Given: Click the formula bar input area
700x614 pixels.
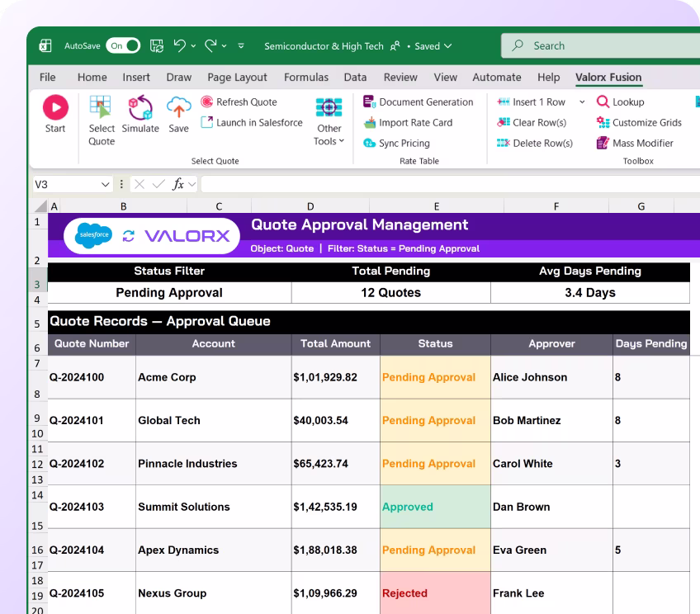Looking at the screenshot, I should pyautogui.click(x=450, y=184).
